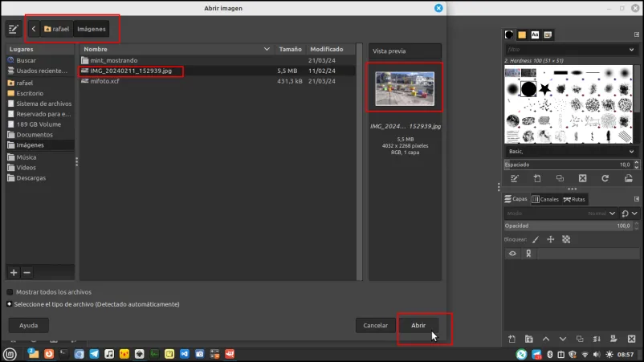Image resolution: width=644 pixels, height=362 pixels.
Task: Toggle lock position and size icon
Action: [551, 240]
